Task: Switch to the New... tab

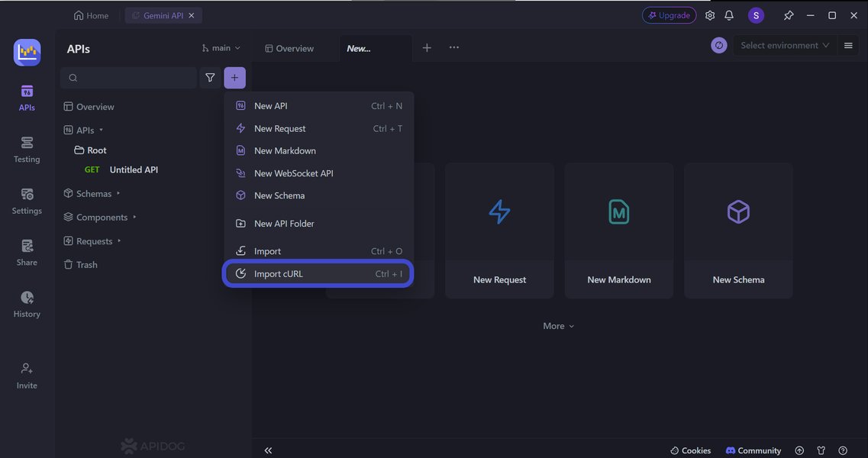Action: click(376, 48)
